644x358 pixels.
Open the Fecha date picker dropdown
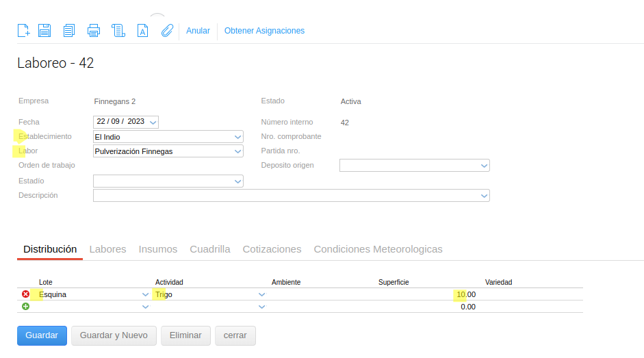[x=153, y=122]
